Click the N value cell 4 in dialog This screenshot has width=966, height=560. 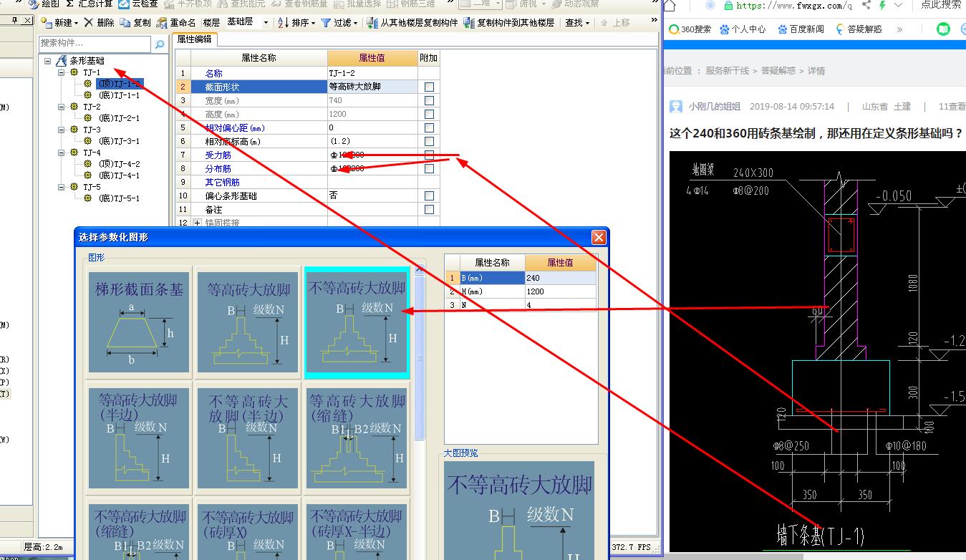coord(560,305)
